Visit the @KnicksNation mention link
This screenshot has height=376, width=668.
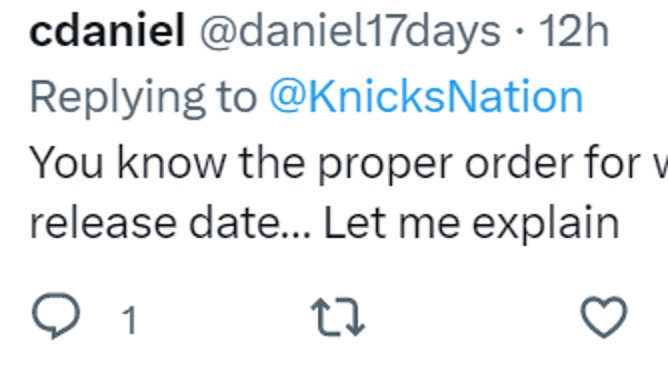(426, 97)
